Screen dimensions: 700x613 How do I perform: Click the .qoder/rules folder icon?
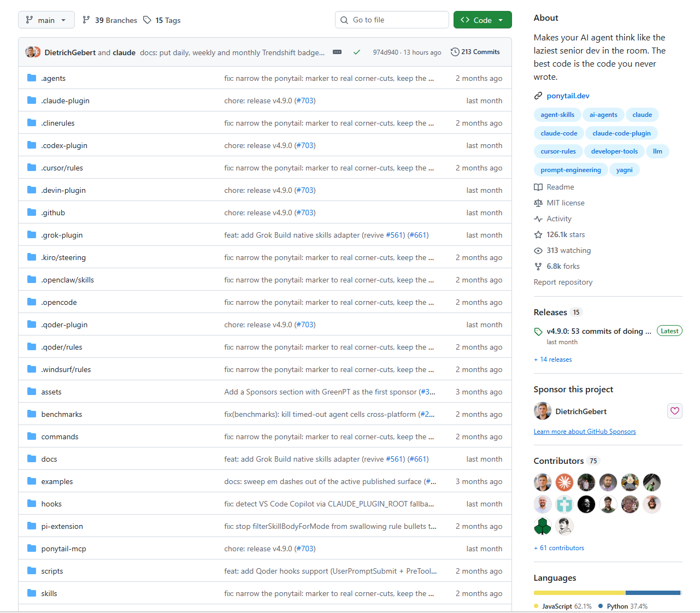[x=32, y=347]
